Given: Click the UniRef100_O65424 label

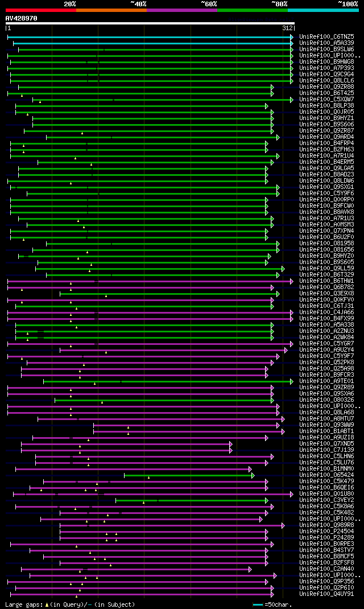Looking at the screenshot, I should click(326, 475).
